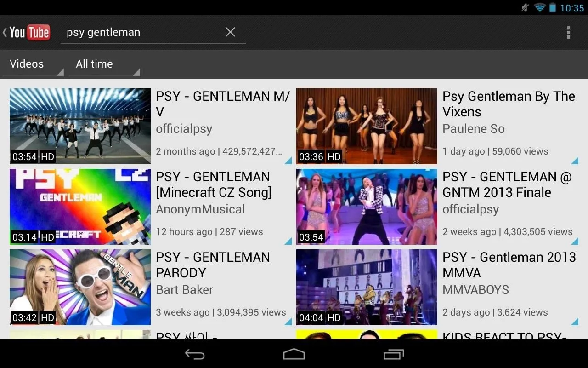Tap the battery status icon
Image resolution: width=588 pixels, height=368 pixels.
pyautogui.click(x=553, y=7)
